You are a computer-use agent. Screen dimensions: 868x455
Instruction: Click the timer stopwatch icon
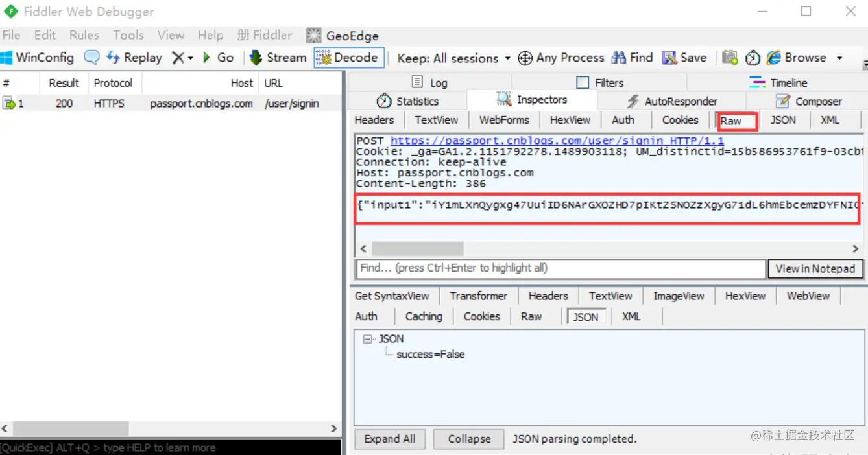click(753, 58)
